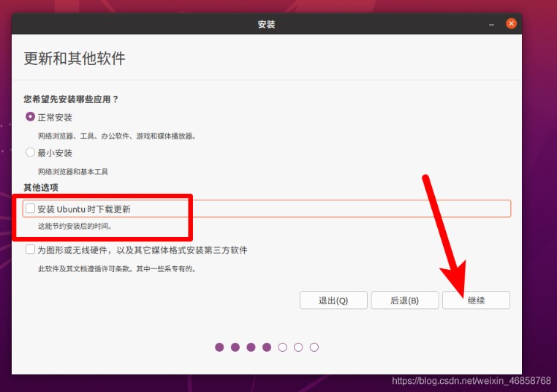Close the installer window
Viewport: 557px width, 392px height.
[511, 24]
